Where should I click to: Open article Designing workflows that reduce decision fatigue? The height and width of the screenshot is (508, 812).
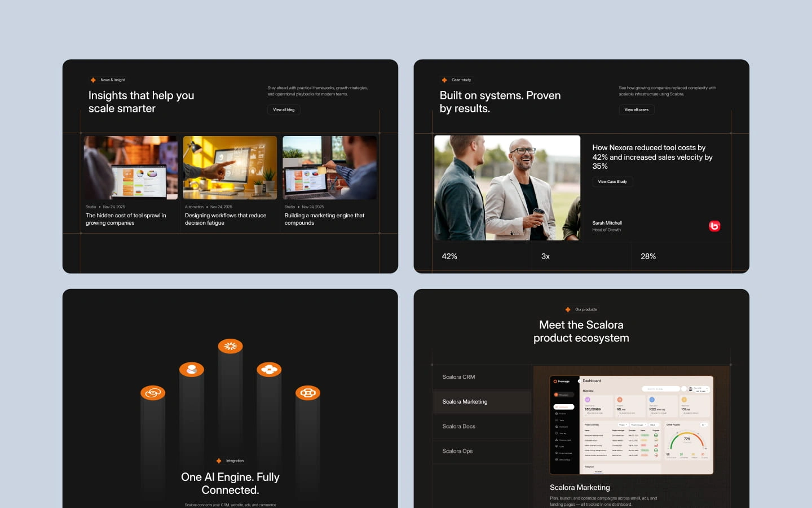(226, 219)
